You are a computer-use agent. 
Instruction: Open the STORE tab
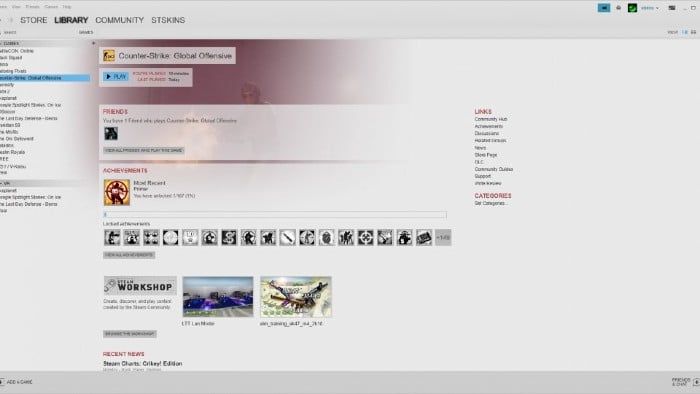pyautogui.click(x=33, y=20)
